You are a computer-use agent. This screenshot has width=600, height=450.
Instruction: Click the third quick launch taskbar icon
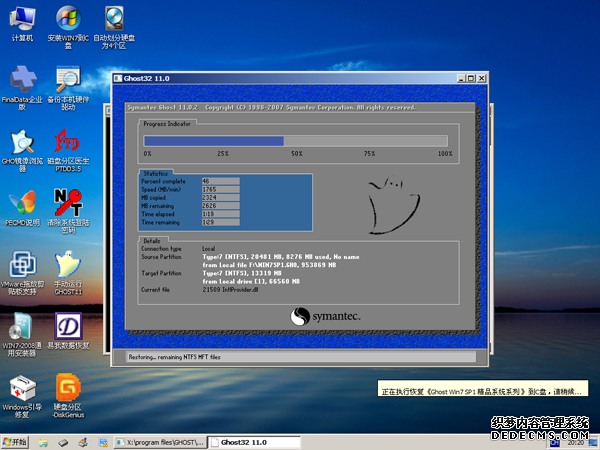pos(83,443)
